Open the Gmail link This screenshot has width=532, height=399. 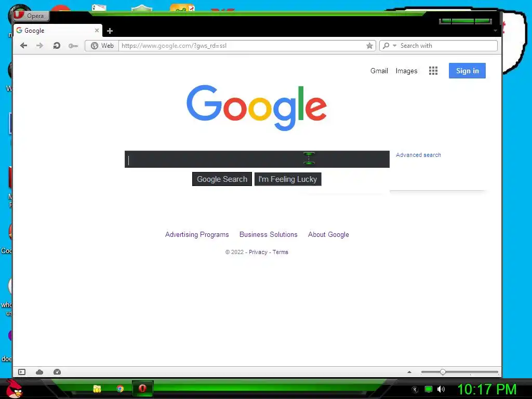pyautogui.click(x=379, y=71)
